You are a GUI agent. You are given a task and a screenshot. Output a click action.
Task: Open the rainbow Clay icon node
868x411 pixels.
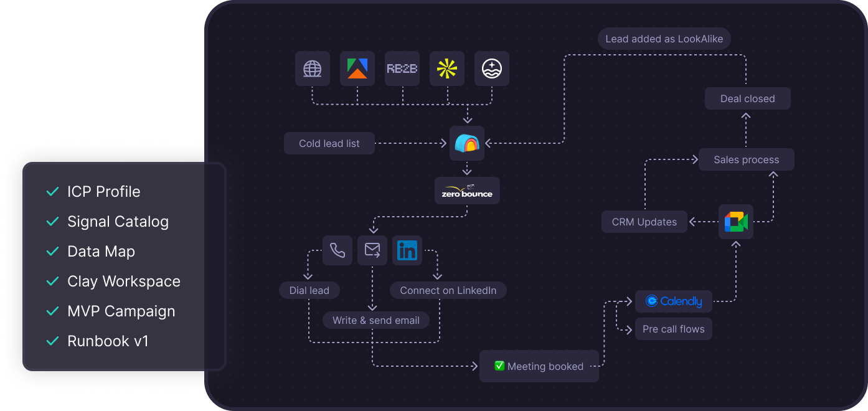tap(467, 143)
